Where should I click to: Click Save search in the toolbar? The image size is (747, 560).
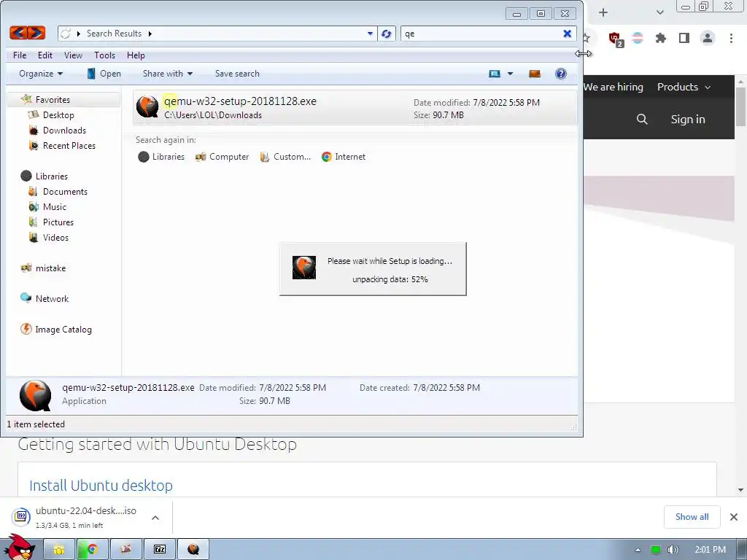click(x=237, y=74)
